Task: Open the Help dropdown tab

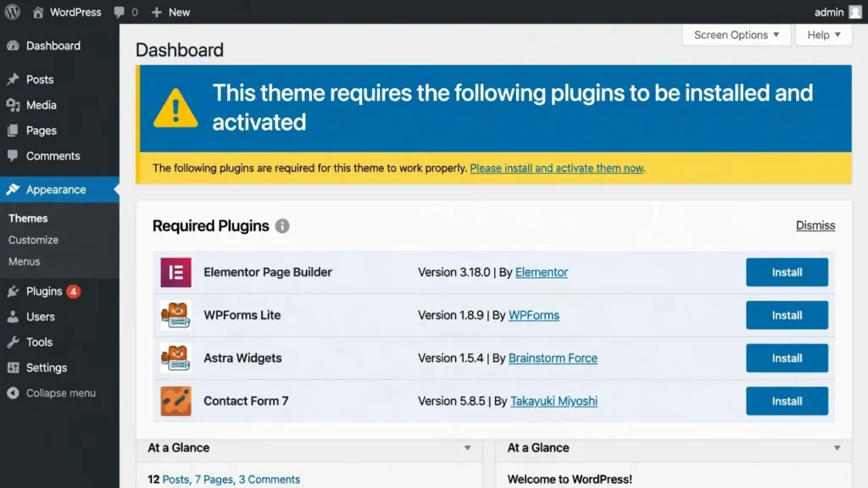Action: pyautogui.click(x=824, y=35)
